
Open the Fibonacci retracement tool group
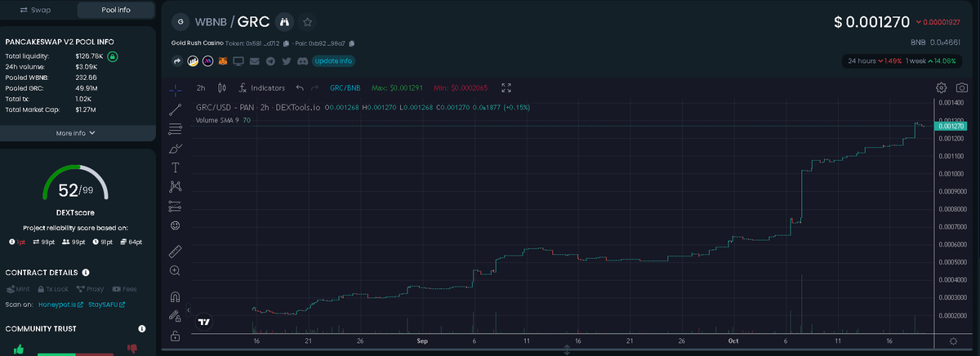175,129
